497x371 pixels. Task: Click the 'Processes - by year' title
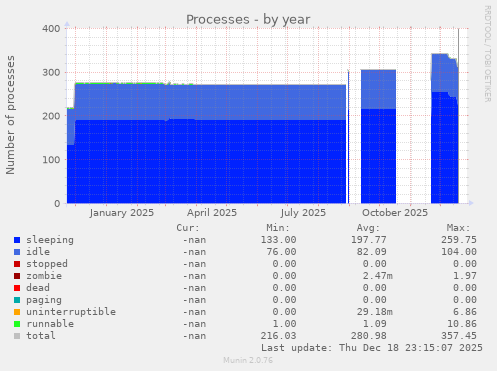click(248, 20)
